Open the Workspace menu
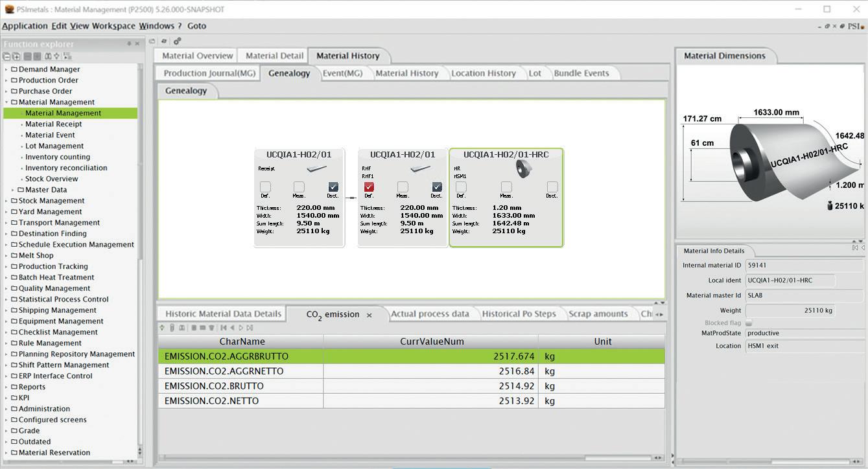Image resolution: width=868 pixels, height=469 pixels. coord(113,26)
